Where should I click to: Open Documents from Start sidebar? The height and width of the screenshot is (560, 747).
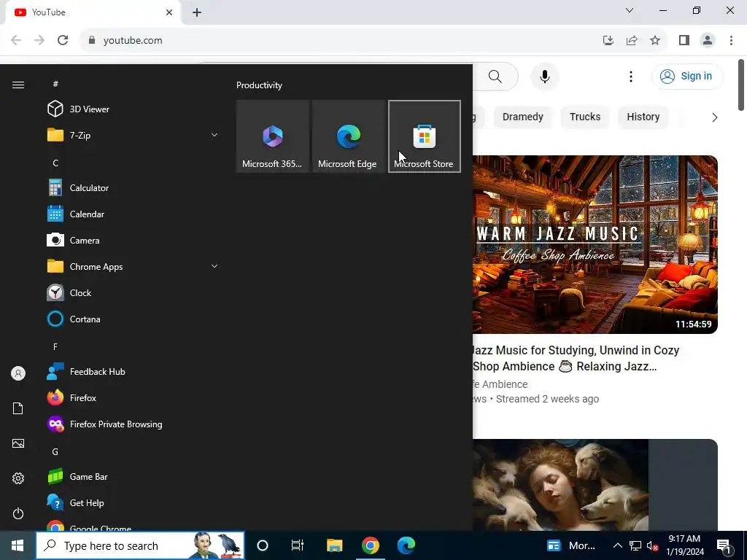coord(18,408)
